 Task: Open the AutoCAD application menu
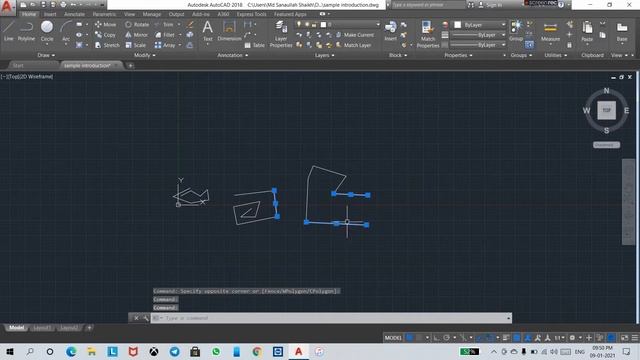(x=7, y=7)
